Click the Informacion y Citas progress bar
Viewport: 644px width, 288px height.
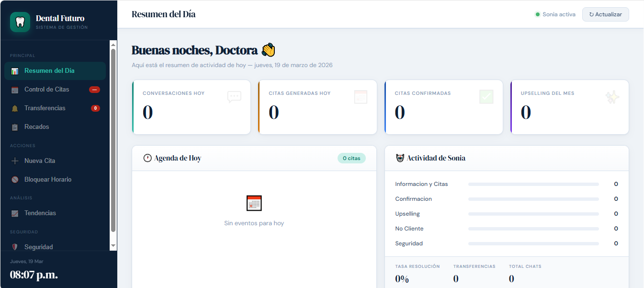coord(533,184)
